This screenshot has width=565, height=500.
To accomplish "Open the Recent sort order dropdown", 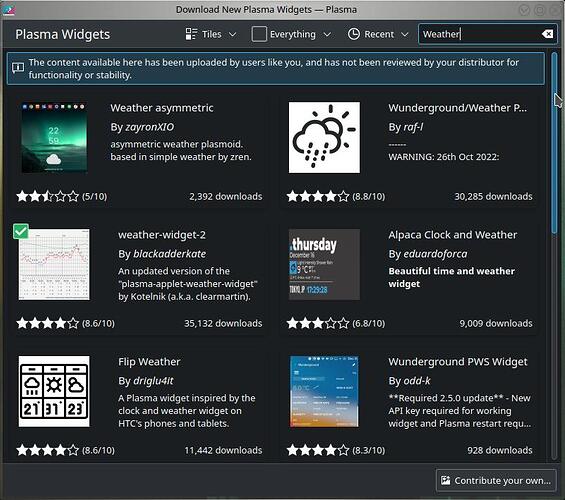I will 378,34.
